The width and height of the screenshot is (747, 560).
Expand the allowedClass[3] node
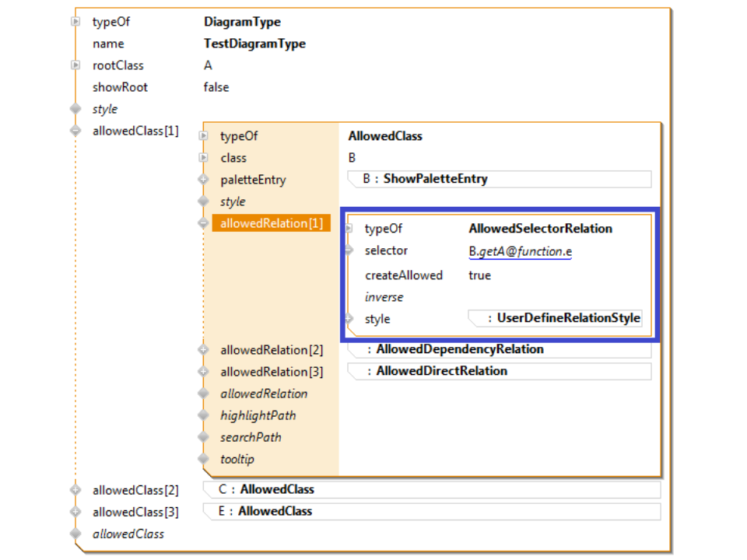point(75,512)
